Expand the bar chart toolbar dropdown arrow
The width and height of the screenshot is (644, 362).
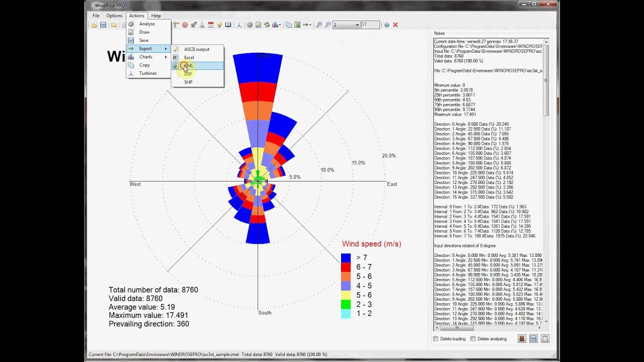click(280, 25)
